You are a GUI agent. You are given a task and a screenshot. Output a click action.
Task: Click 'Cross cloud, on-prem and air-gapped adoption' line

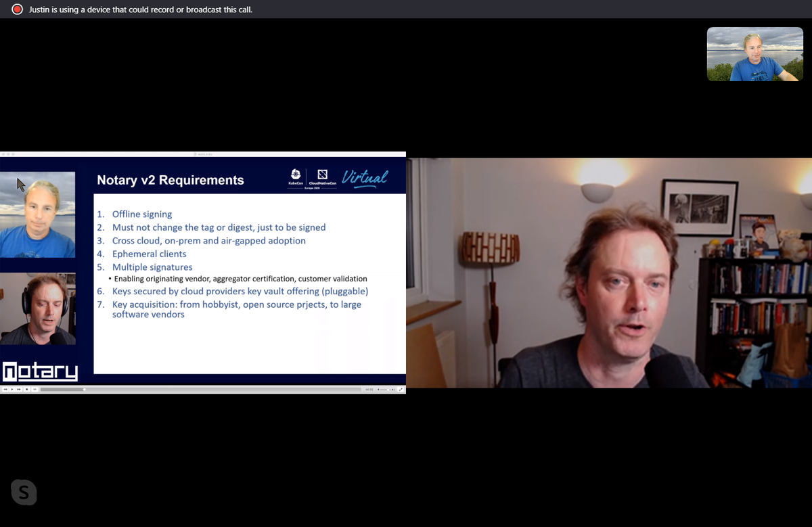point(209,241)
